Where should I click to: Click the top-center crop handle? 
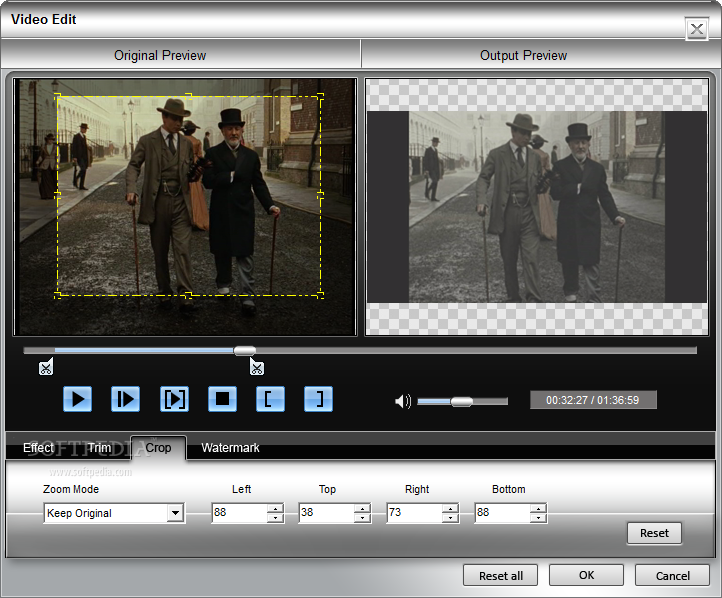[188, 96]
